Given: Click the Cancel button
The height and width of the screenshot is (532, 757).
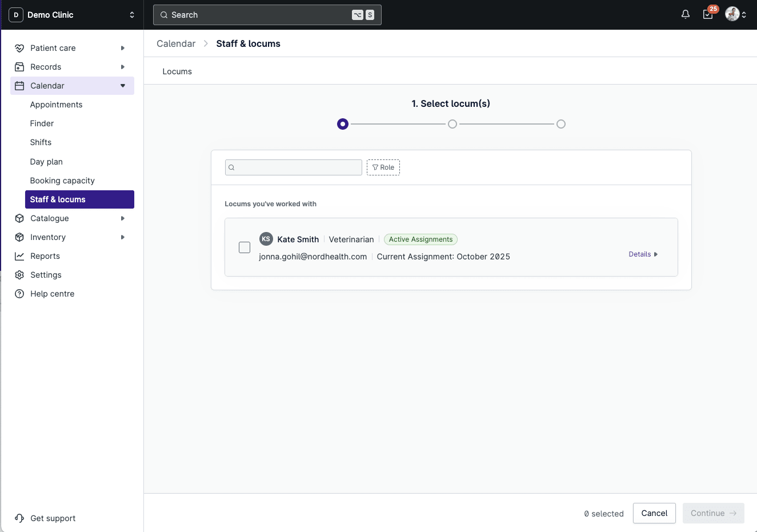Looking at the screenshot, I should [x=654, y=513].
